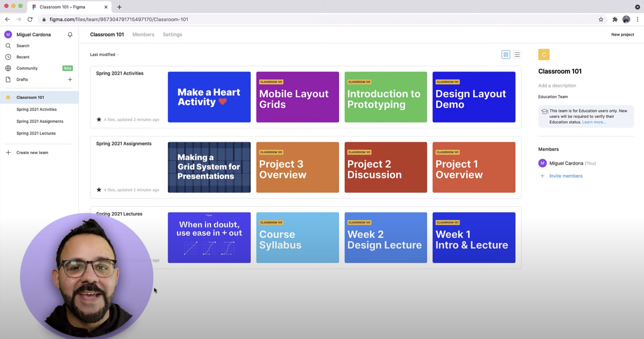Viewport: 644px width, 339px height.
Task: Click the browser forward arrow
Action: [19, 19]
